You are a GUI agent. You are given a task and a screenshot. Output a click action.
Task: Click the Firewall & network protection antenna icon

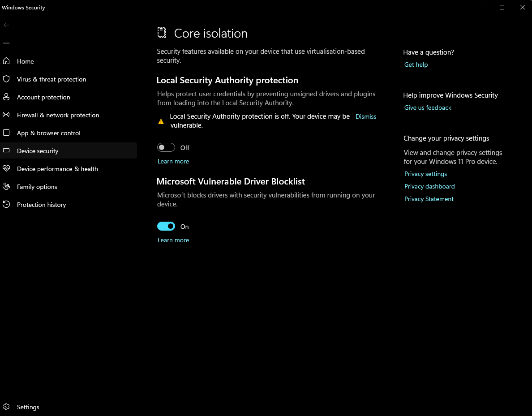click(6, 115)
